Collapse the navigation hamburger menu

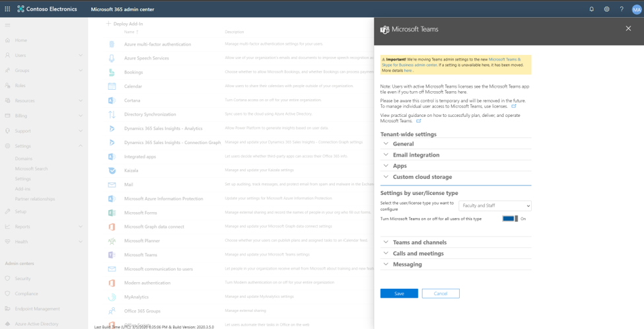[x=7, y=25]
